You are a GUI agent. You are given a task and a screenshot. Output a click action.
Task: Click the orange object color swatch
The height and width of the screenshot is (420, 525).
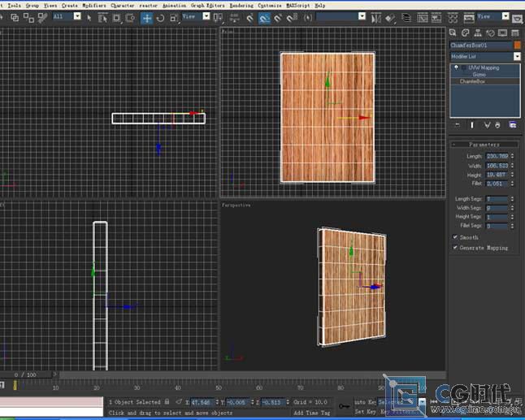(x=518, y=45)
